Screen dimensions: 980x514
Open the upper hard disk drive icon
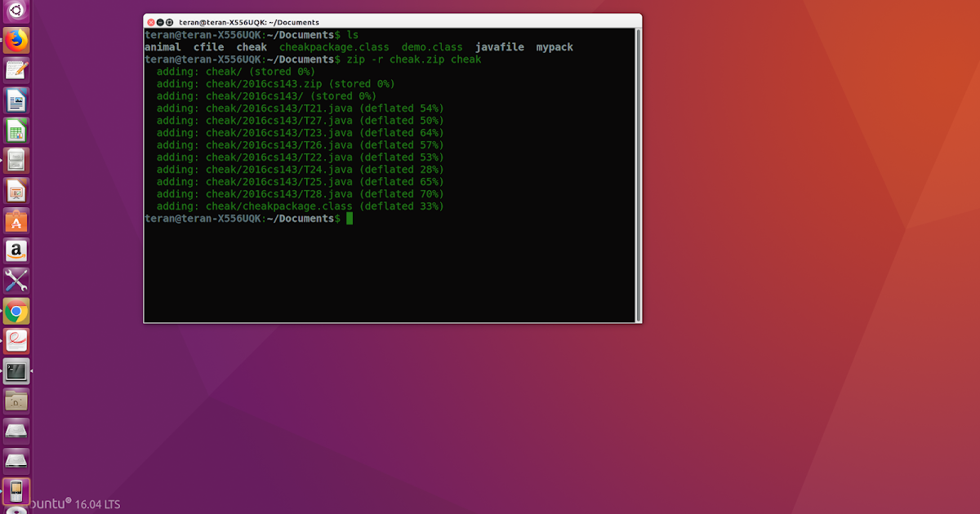click(x=16, y=430)
